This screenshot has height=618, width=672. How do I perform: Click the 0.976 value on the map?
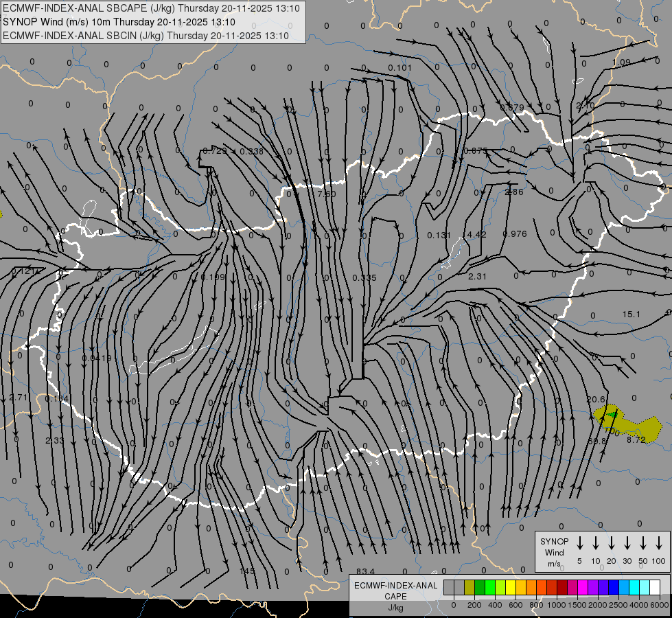(x=515, y=233)
